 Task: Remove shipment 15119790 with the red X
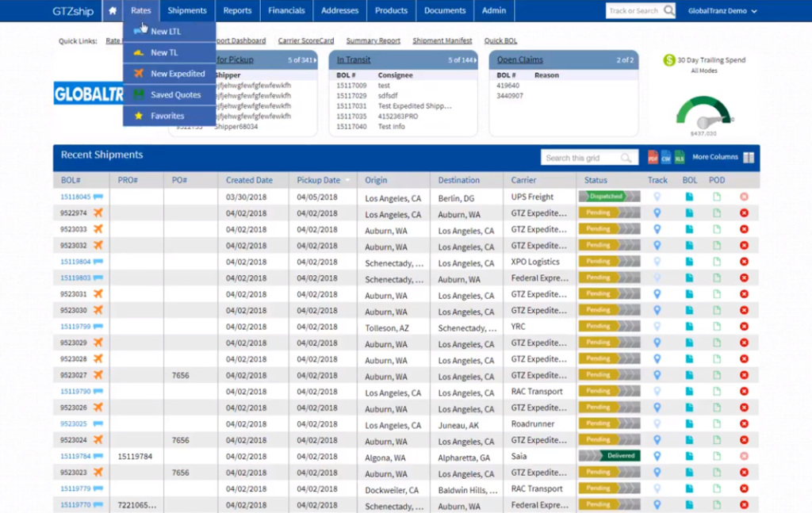click(744, 392)
